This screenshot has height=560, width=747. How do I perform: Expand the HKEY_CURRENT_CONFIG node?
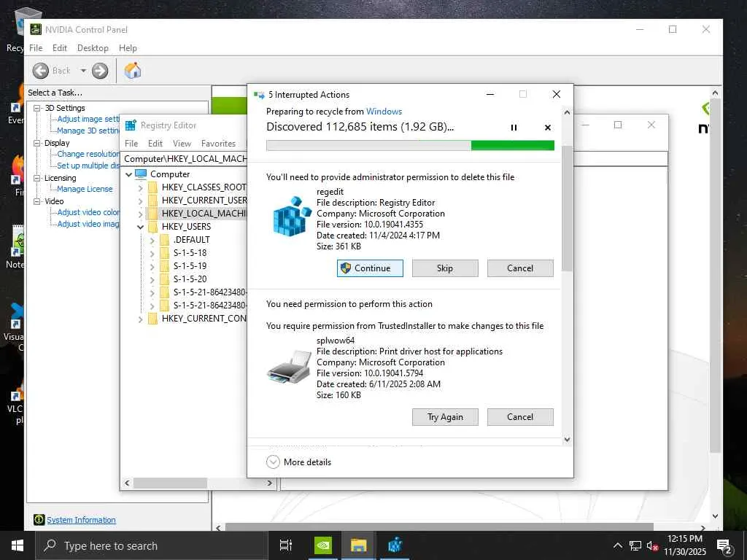point(141,319)
